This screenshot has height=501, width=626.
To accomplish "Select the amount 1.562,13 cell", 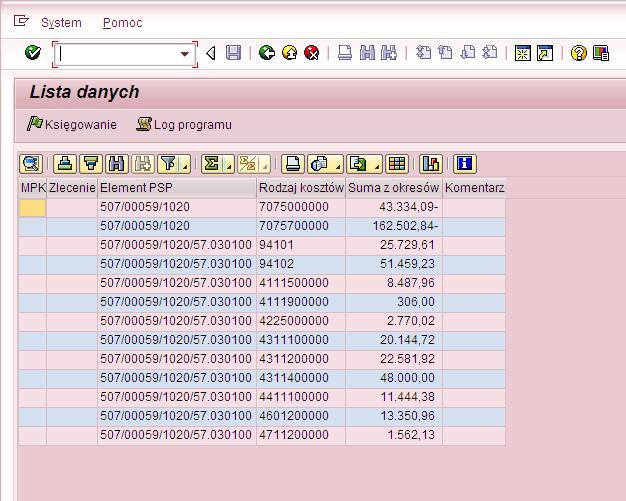I will click(x=394, y=435).
